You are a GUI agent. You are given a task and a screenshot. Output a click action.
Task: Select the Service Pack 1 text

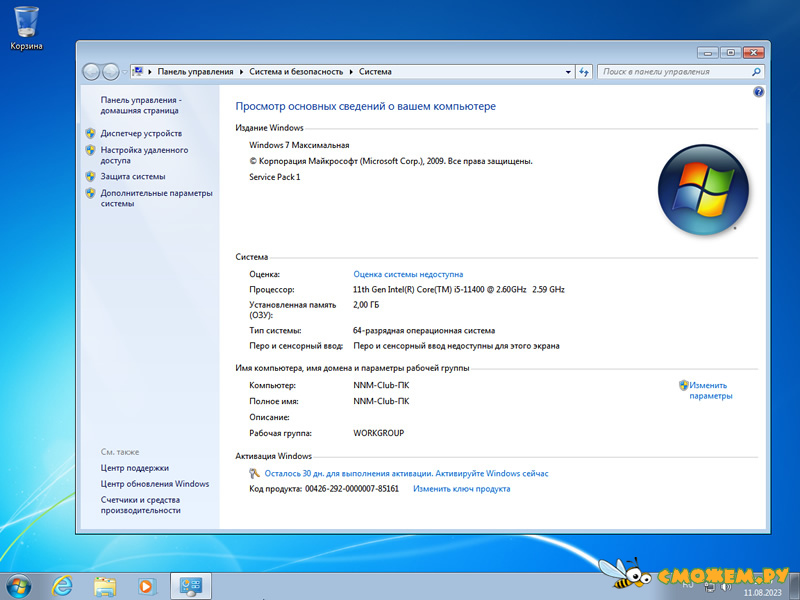click(x=274, y=177)
